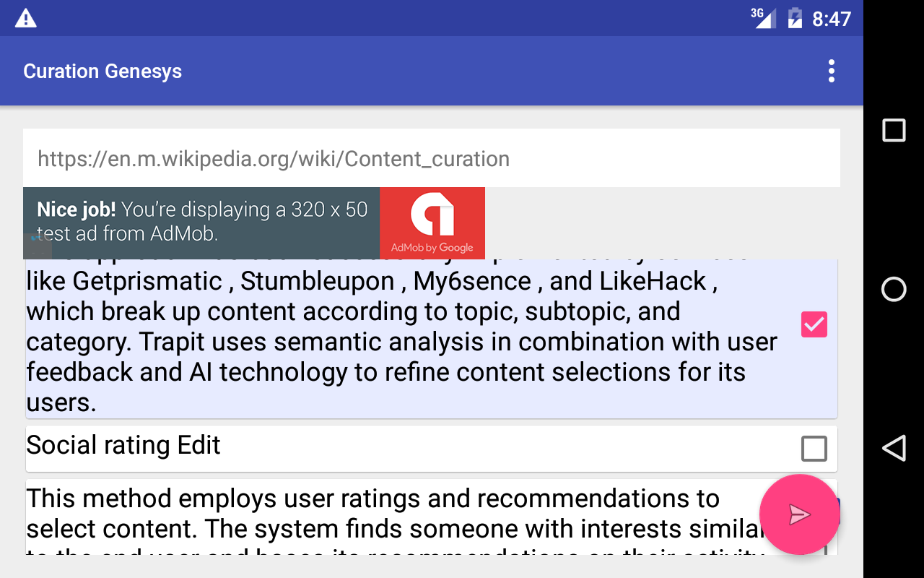The image size is (924, 578).
Task: Open the three-dot overflow menu
Action: coord(832,71)
